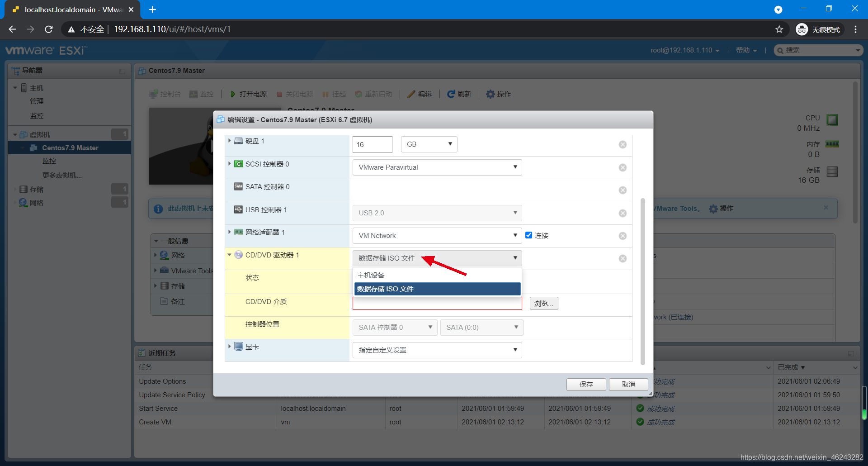Minimize the 导航器 navigator panel
The width and height of the screenshot is (868, 466).
(x=122, y=71)
